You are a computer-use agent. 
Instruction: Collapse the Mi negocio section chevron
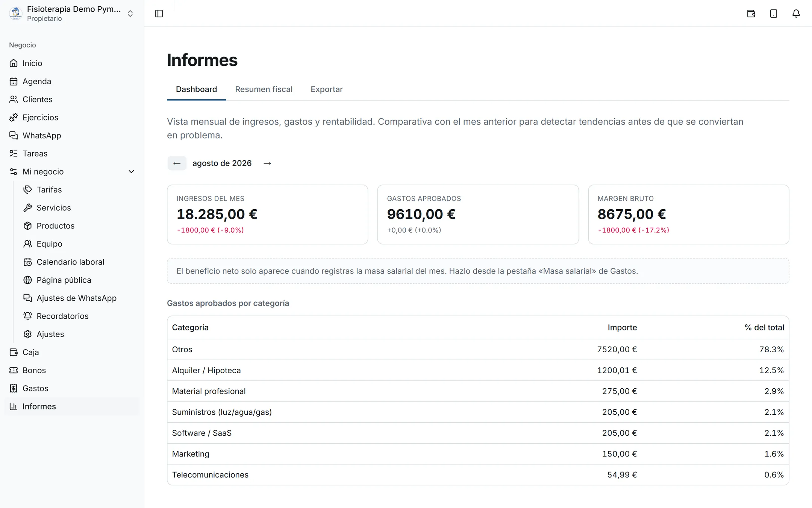pos(131,172)
